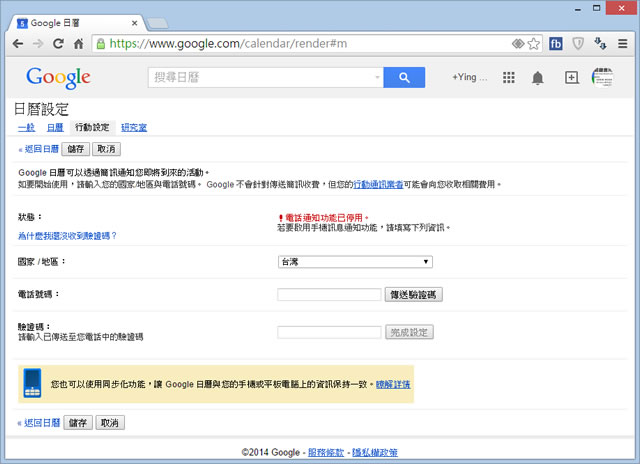Bookmark this page with the star icon

click(x=533, y=44)
